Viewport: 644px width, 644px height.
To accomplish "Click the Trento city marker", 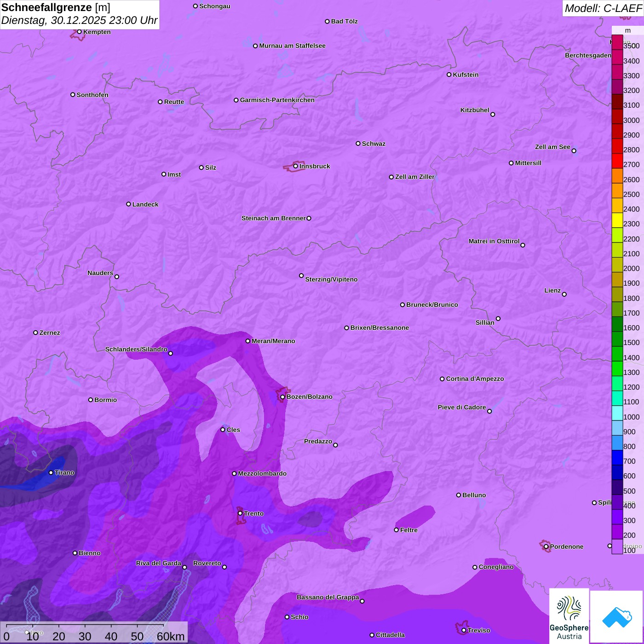I will click(240, 513).
